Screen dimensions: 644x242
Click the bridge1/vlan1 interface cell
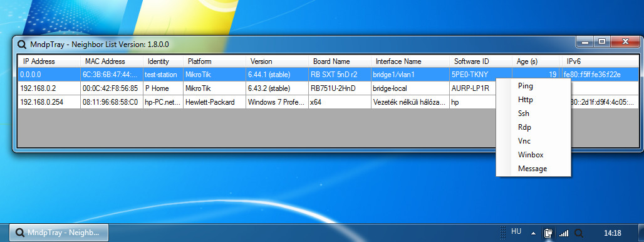coord(410,75)
